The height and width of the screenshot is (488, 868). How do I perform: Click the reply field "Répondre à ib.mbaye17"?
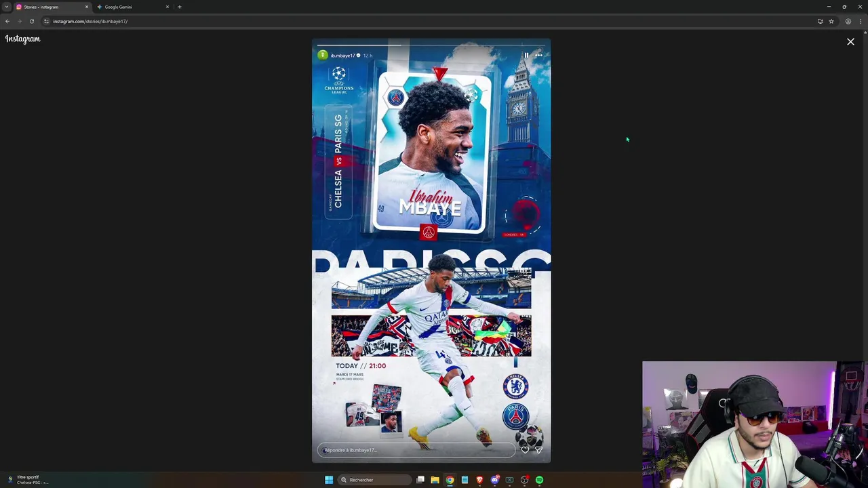click(x=416, y=450)
